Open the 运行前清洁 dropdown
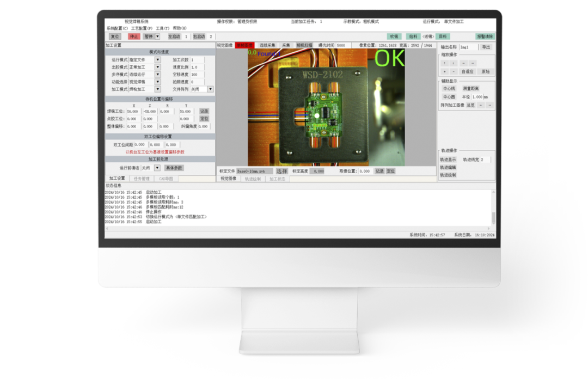 (x=157, y=168)
